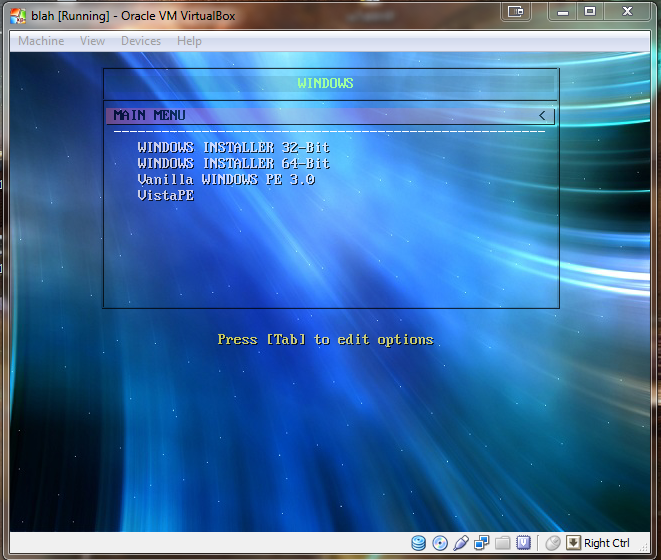This screenshot has height=560, width=661.
Task: Click the hard disk activity icon
Action: (418, 543)
